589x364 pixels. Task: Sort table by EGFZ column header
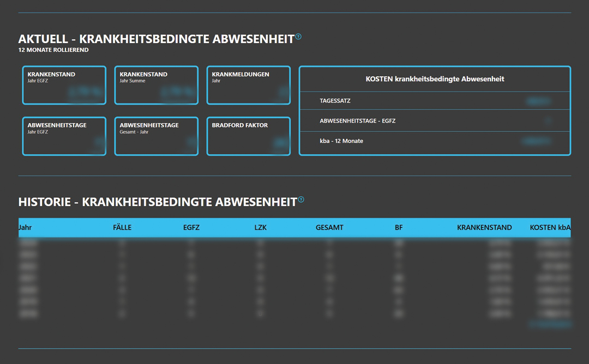[x=191, y=227]
